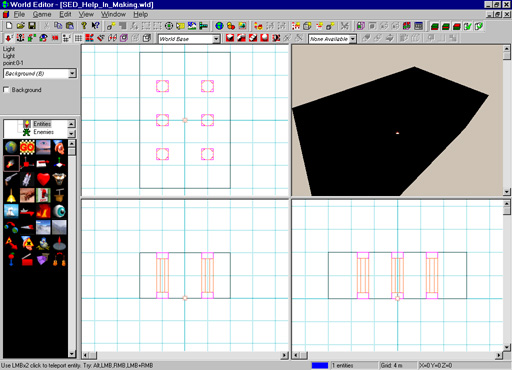512x370 pixels.
Task: Open file with the folder icon
Action: (x=21, y=26)
